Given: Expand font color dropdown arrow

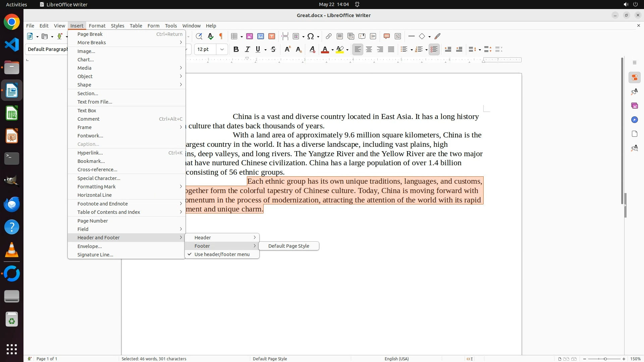Looking at the screenshot, I should point(332,50).
